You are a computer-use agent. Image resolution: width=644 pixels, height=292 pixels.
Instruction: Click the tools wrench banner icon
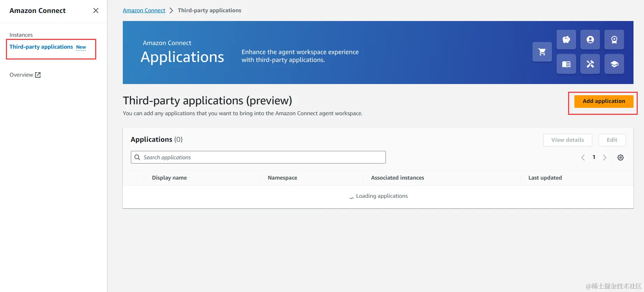(x=590, y=64)
